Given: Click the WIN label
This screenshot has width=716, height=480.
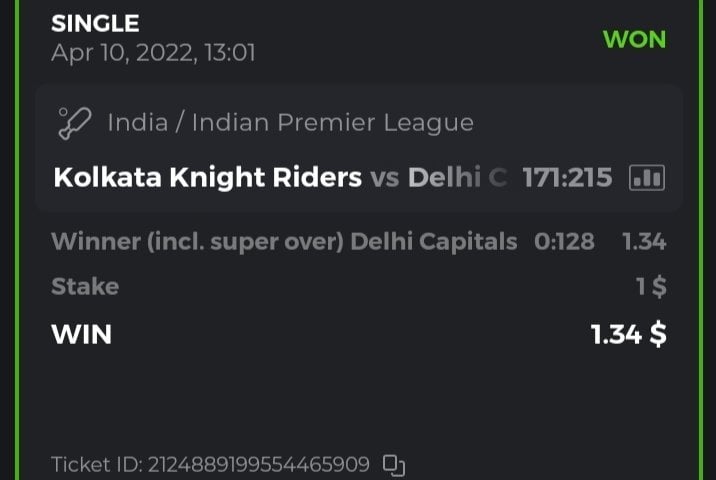Looking at the screenshot, I should [x=81, y=334].
